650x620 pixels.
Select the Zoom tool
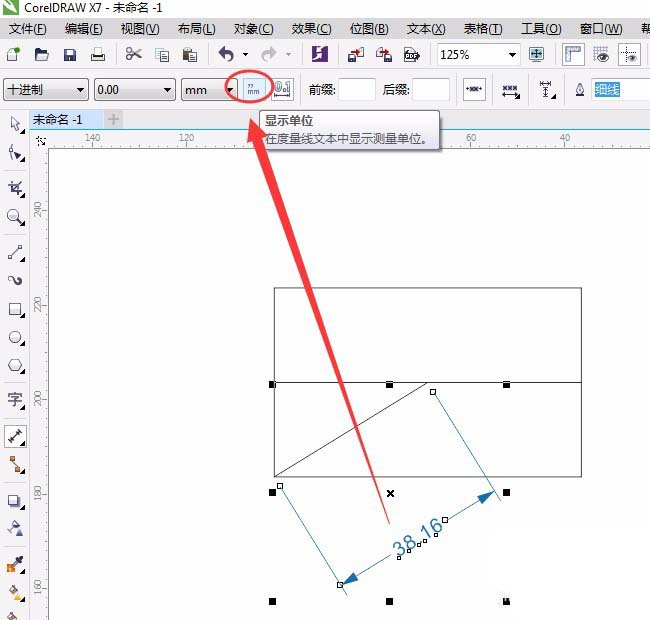pyautogui.click(x=16, y=217)
